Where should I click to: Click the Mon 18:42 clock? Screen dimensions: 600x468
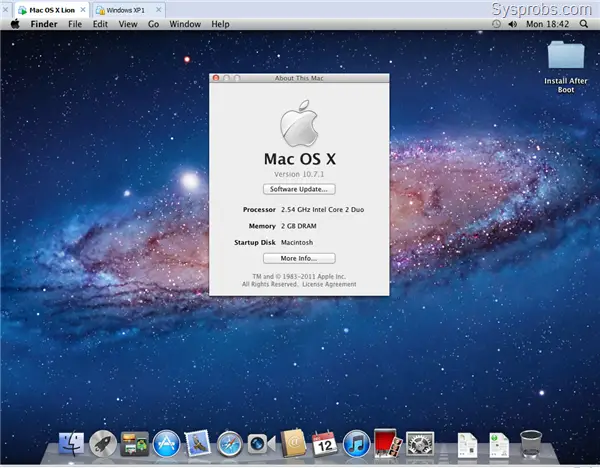tap(547, 24)
